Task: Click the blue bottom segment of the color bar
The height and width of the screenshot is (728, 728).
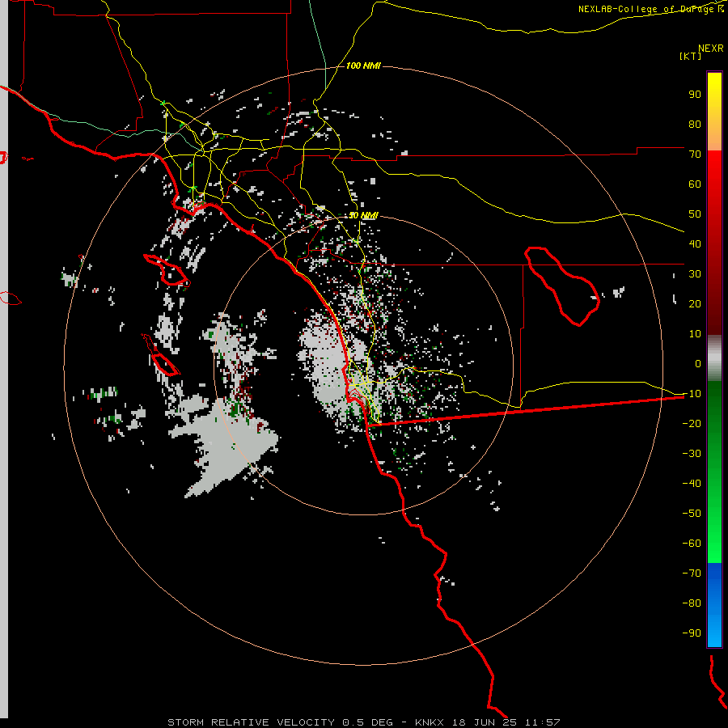Action: (x=714, y=605)
